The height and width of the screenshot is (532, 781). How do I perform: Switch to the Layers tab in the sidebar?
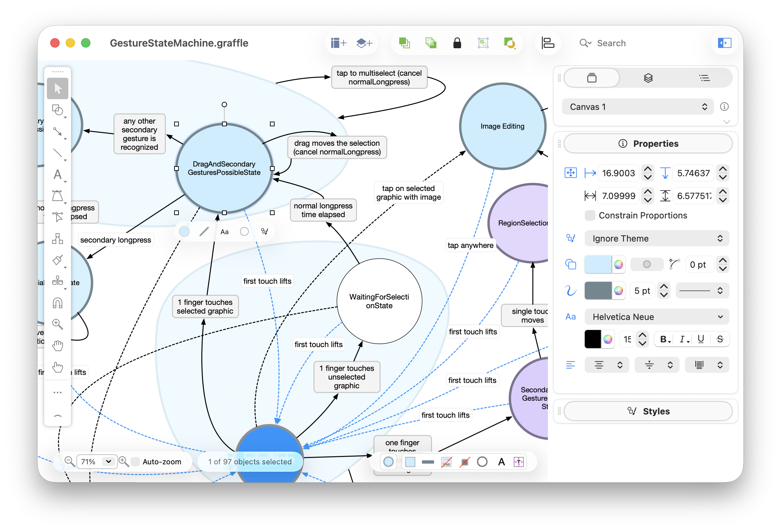pyautogui.click(x=648, y=78)
